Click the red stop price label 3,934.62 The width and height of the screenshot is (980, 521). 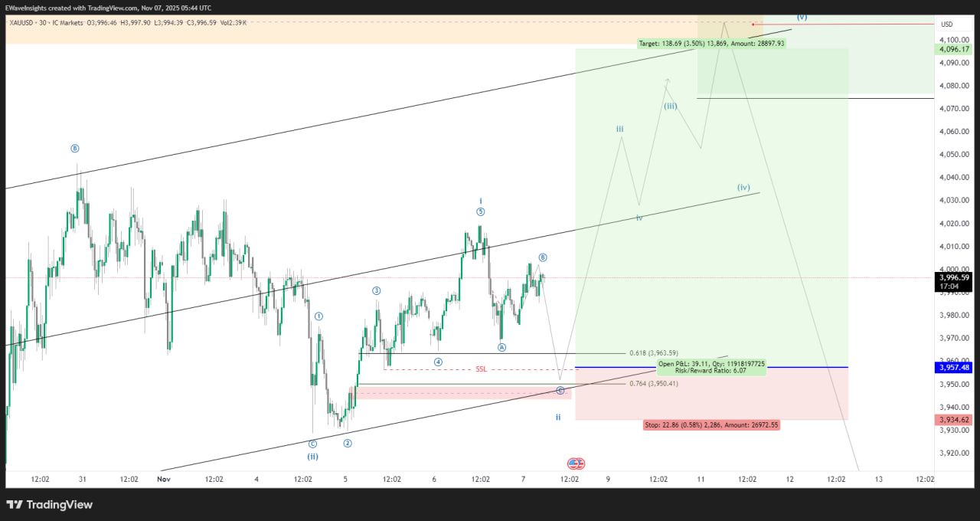(x=953, y=419)
